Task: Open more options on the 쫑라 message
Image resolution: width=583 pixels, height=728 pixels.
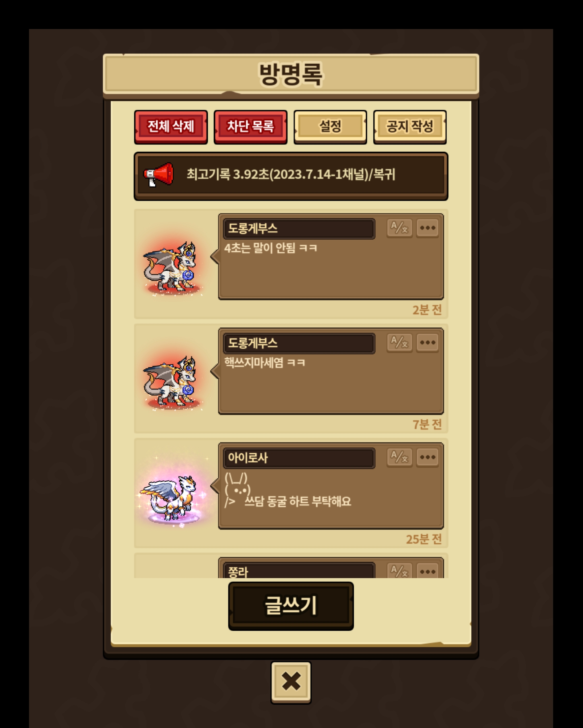Action: click(427, 571)
